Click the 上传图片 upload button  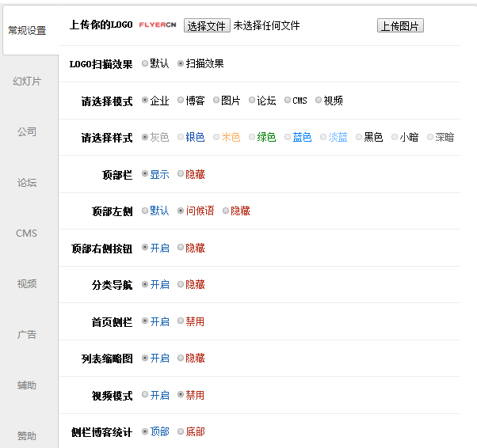[400, 25]
